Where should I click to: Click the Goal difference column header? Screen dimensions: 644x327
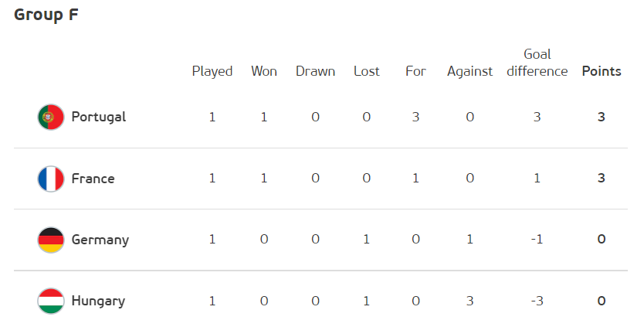pos(537,63)
